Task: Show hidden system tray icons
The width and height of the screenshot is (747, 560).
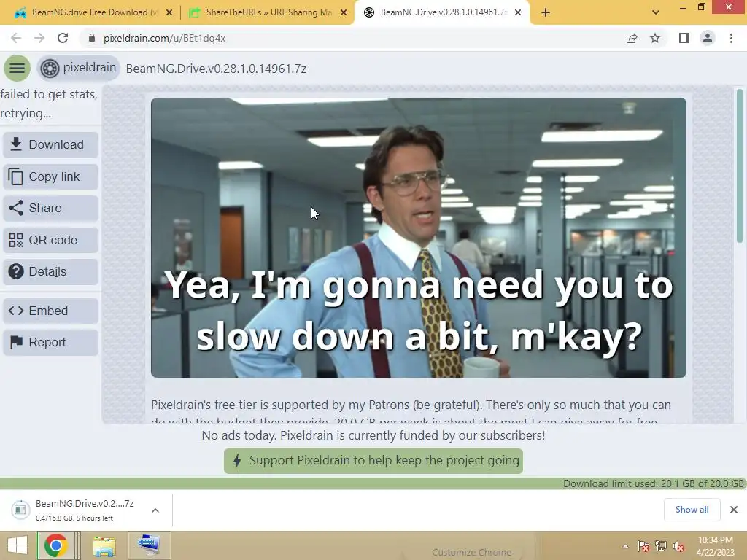Action: 625,546
